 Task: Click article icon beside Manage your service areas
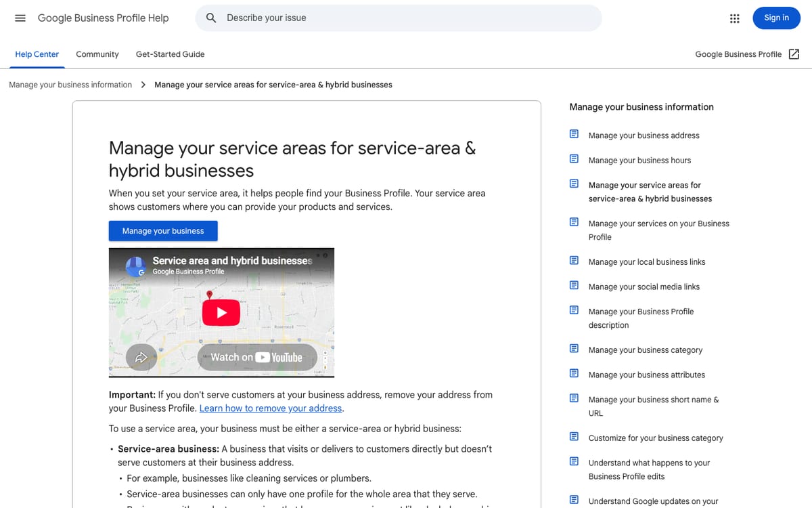pyautogui.click(x=574, y=184)
